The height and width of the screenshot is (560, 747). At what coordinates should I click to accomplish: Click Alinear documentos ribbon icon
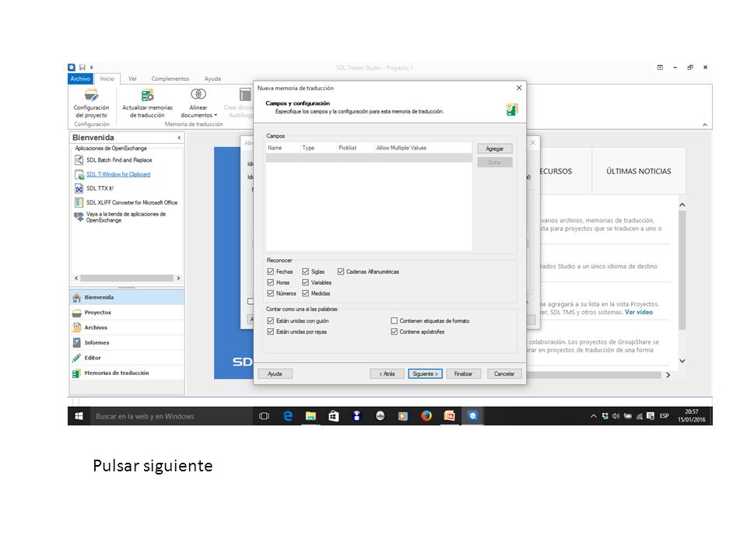click(198, 103)
